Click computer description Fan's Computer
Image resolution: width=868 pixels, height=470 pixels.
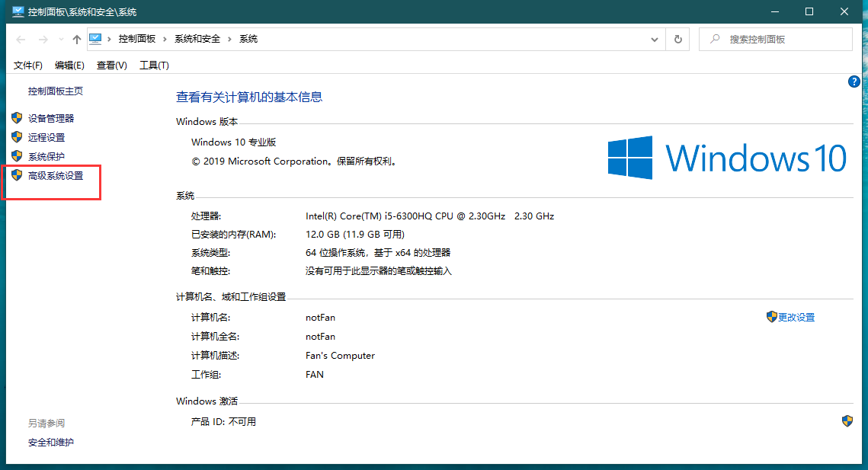(340, 356)
